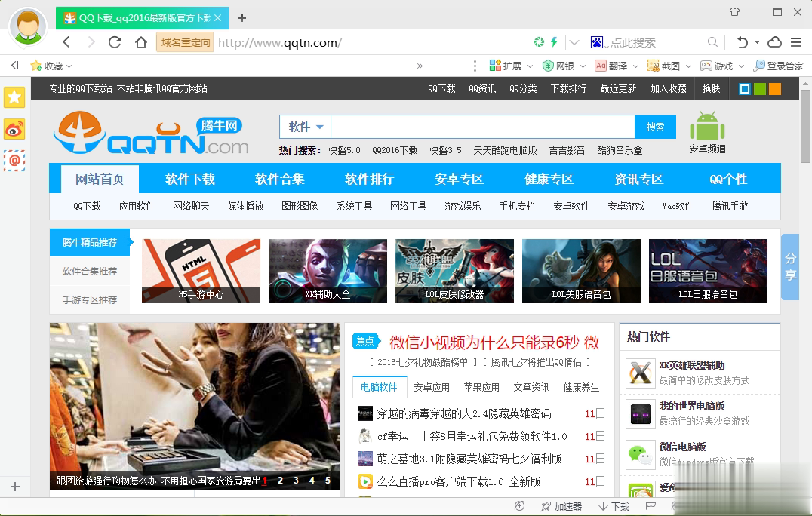Open the 微信小视频 headline link
812x516 pixels.
point(494,342)
